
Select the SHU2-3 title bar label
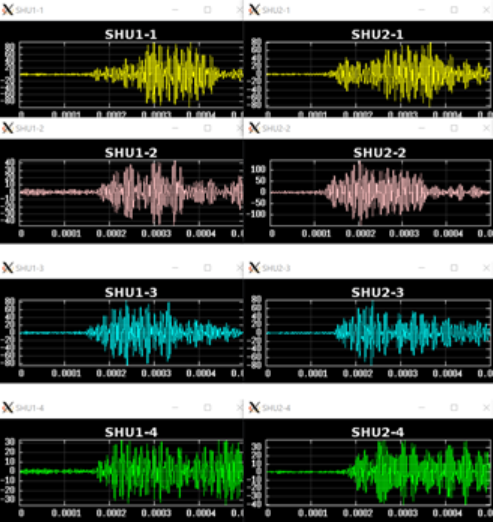tap(276, 268)
